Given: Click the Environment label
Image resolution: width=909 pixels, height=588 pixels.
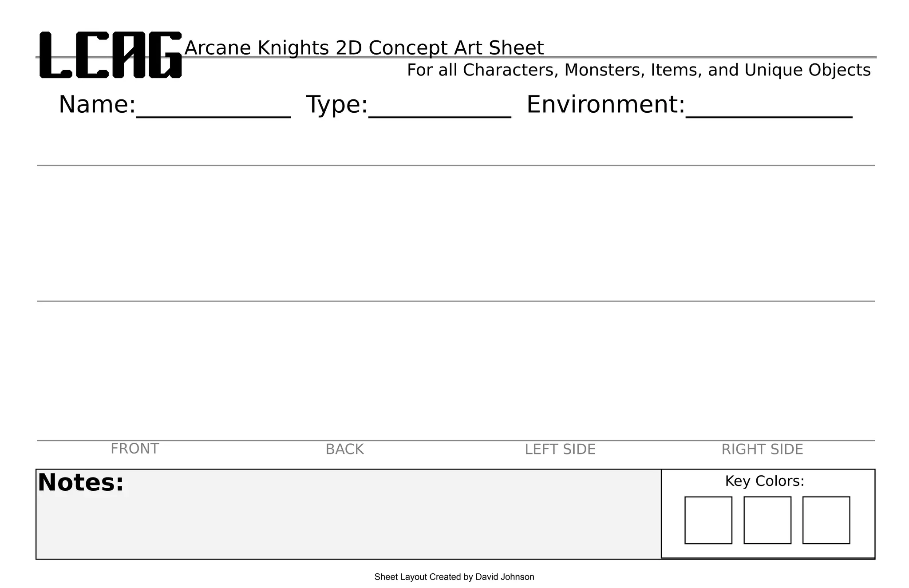Looking at the screenshot, I should 605,105.
